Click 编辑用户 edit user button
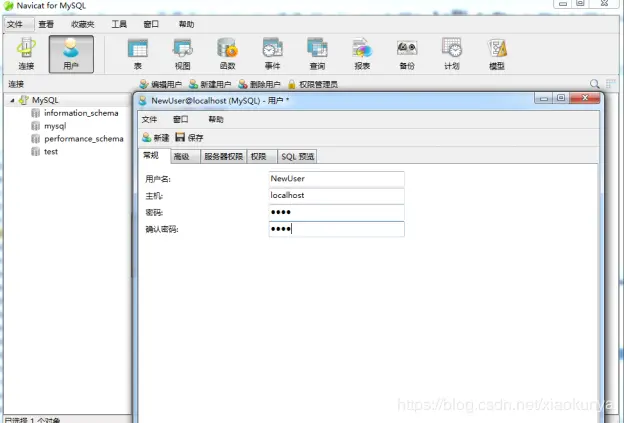The image size is (624, 423). 161,84
